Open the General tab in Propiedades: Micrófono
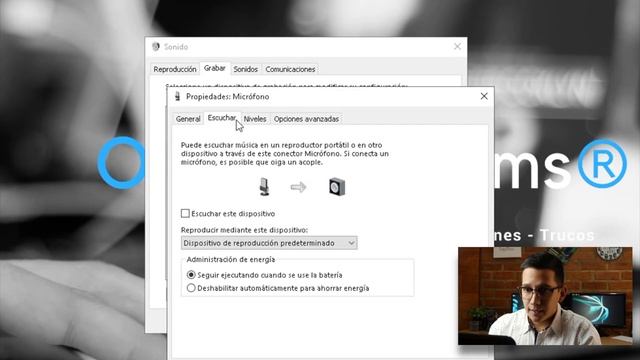Screen dimensions: 640x360 tap(188, 119)
